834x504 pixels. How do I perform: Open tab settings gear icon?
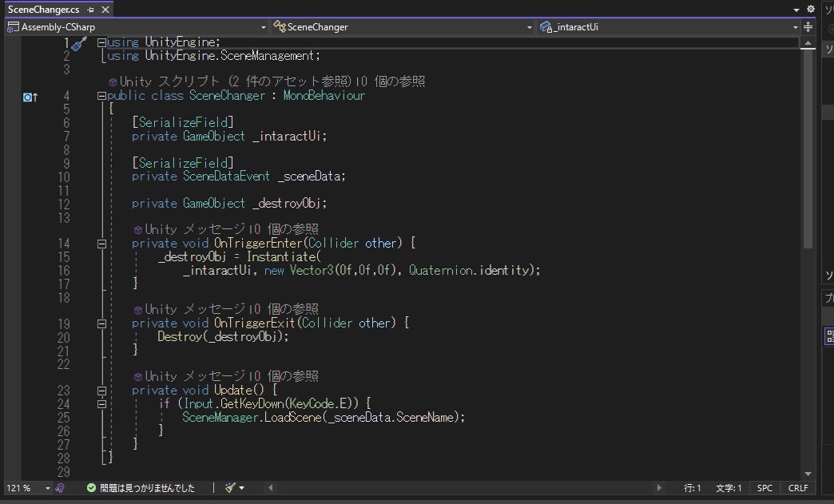point(811,9)
